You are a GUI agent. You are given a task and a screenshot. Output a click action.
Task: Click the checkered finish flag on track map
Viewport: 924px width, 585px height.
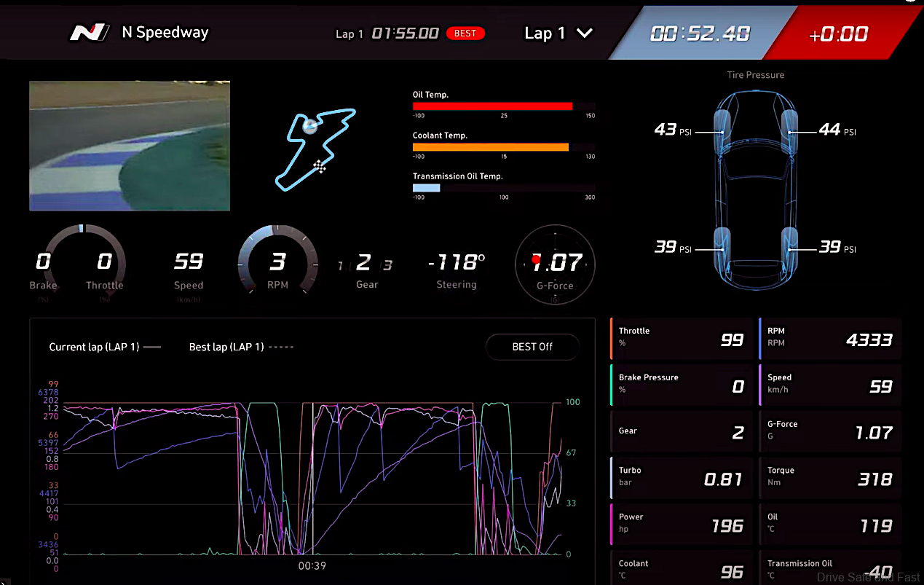pos(320,166)
